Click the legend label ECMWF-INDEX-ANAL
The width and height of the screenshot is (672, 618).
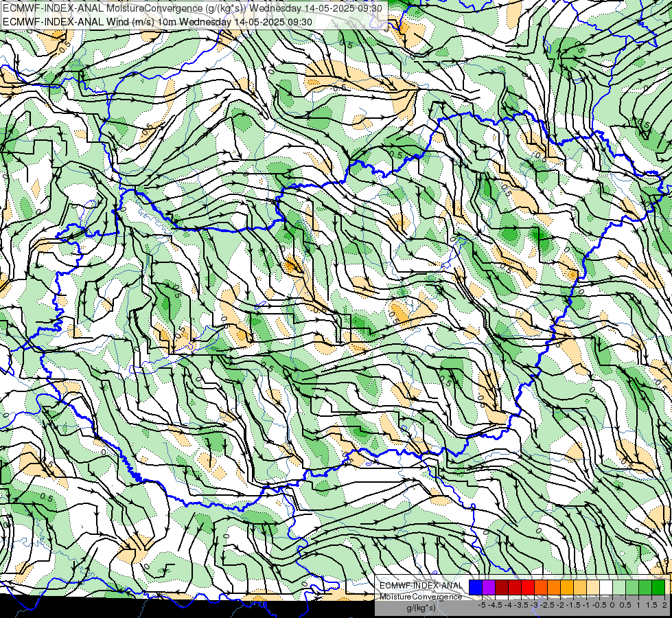(421, 586)
